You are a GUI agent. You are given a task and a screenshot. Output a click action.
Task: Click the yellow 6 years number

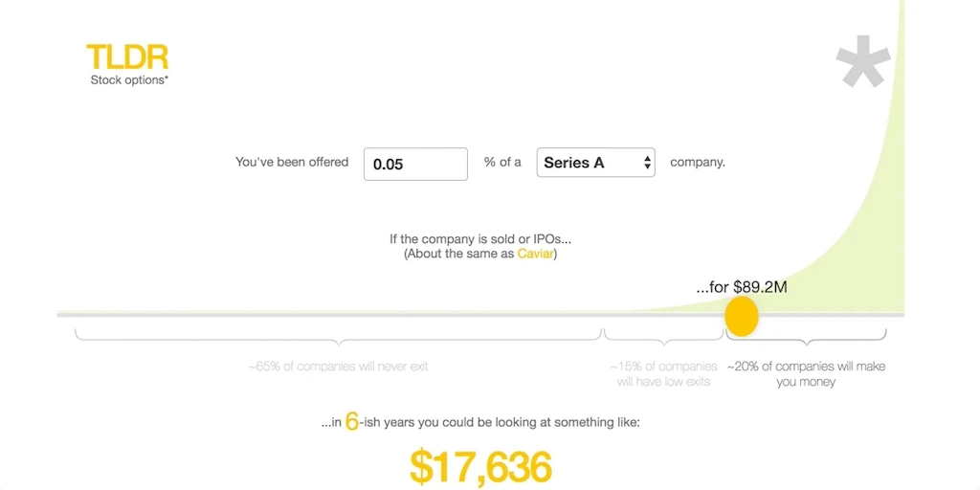point(352,422)
